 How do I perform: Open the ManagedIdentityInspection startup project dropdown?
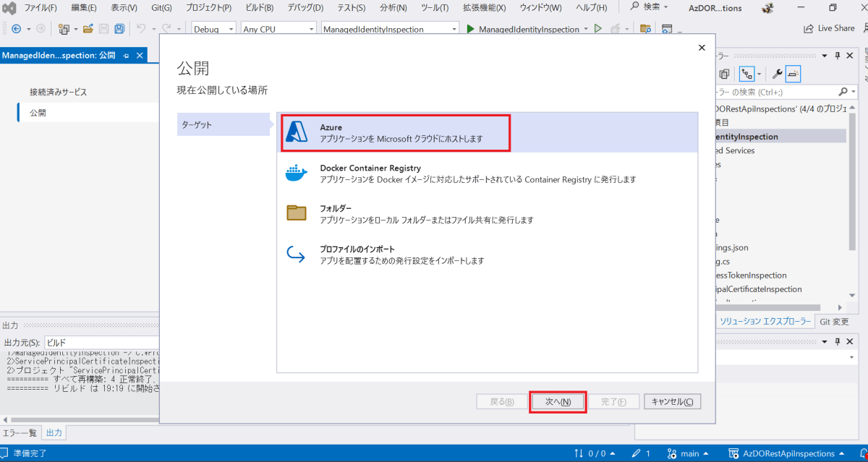390,29
